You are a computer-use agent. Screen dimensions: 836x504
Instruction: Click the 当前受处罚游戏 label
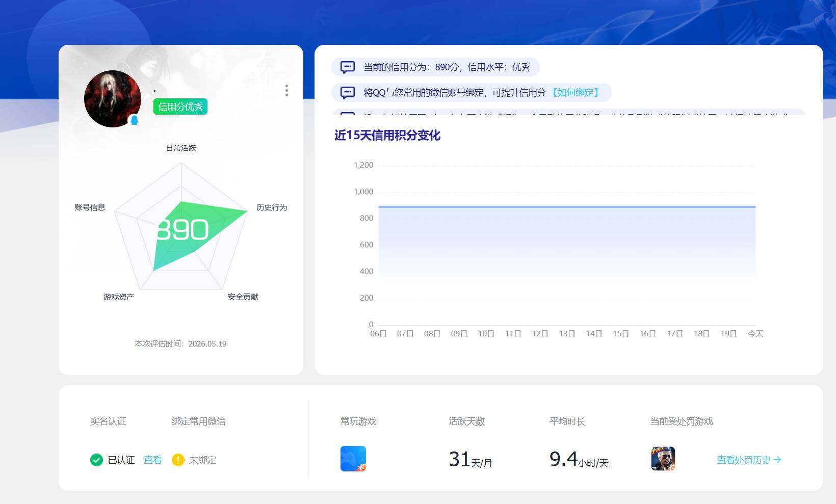[x=682, y=421]
